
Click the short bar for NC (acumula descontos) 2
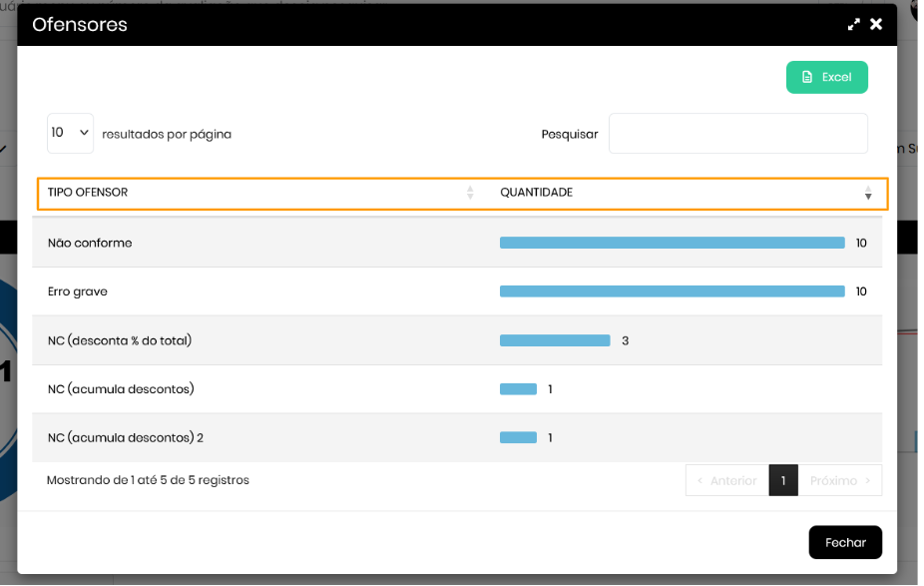point(518,438)
